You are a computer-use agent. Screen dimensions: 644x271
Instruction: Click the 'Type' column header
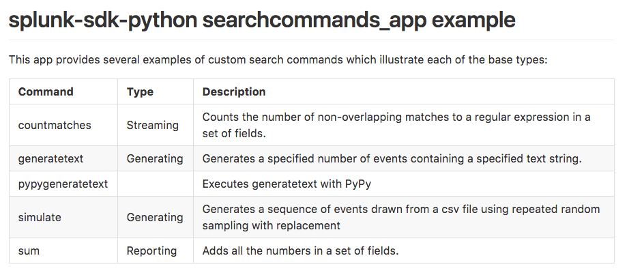140,91
